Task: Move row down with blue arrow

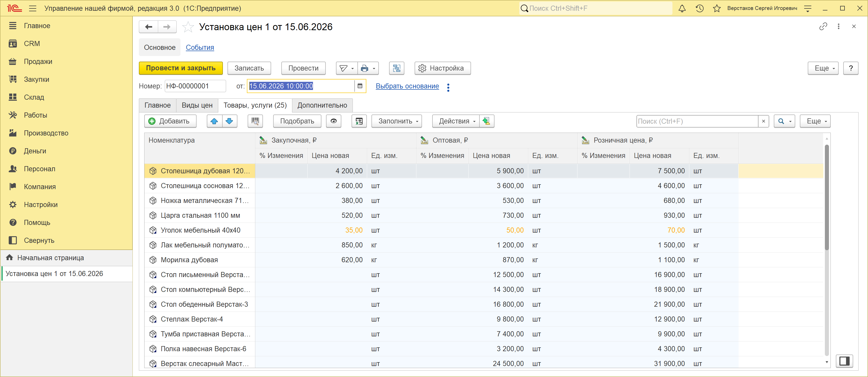Action: click(230, 121)
